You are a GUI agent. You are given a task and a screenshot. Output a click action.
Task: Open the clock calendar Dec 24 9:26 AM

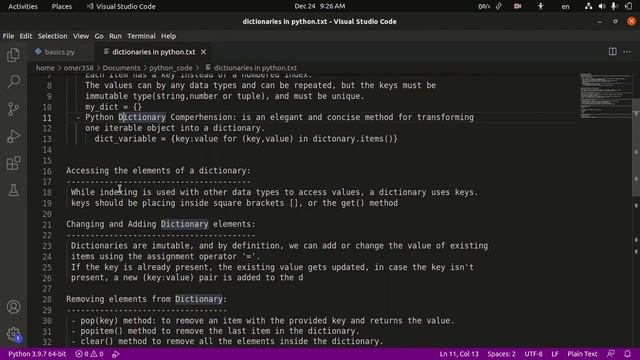coord(320,6)
